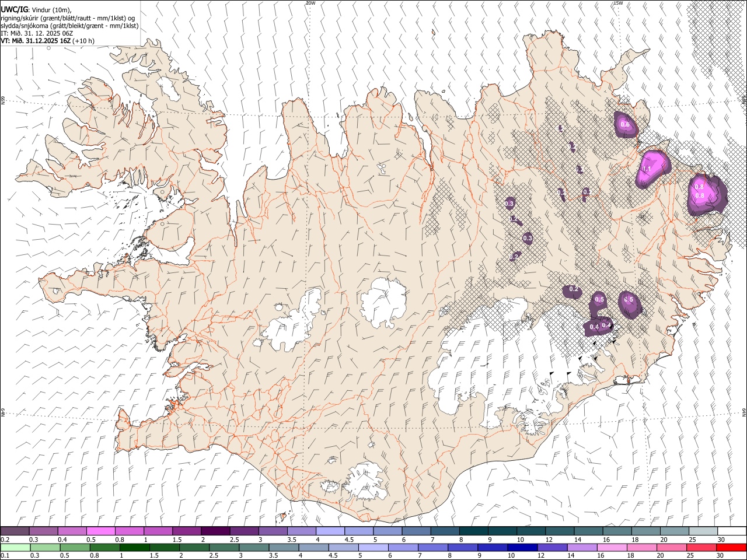The width and height of the screenshot is (747, 560).
Task: Pick the darkest purple 2 snow legend swatch
Action: [x=215, y=531]
